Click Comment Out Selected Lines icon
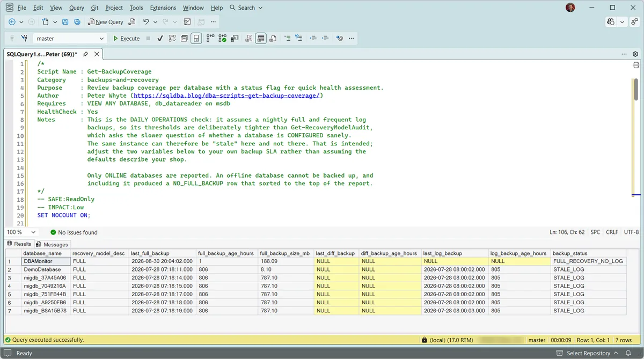This screenshot has width=644, height=359. [287, 39]
